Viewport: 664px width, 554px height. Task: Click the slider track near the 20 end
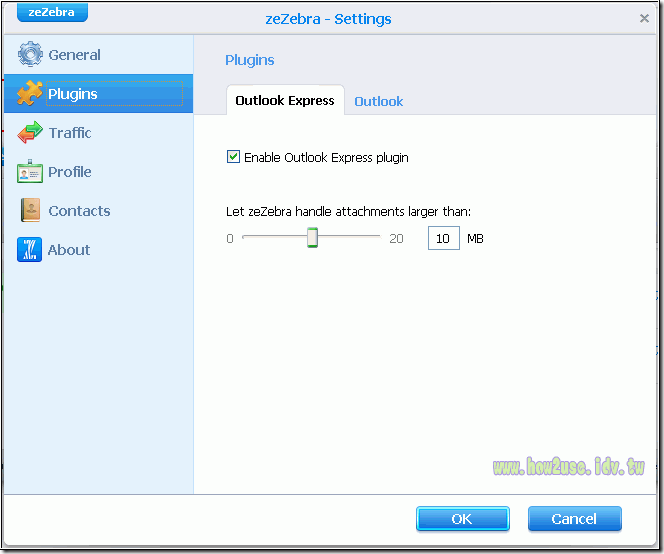[x=372, y=238]
